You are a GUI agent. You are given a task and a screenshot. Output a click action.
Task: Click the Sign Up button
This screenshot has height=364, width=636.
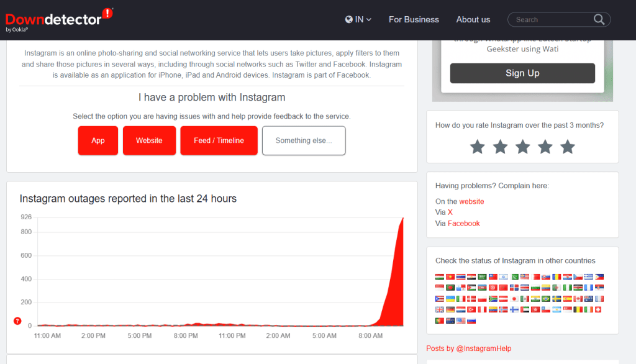(x=522, y=73)
